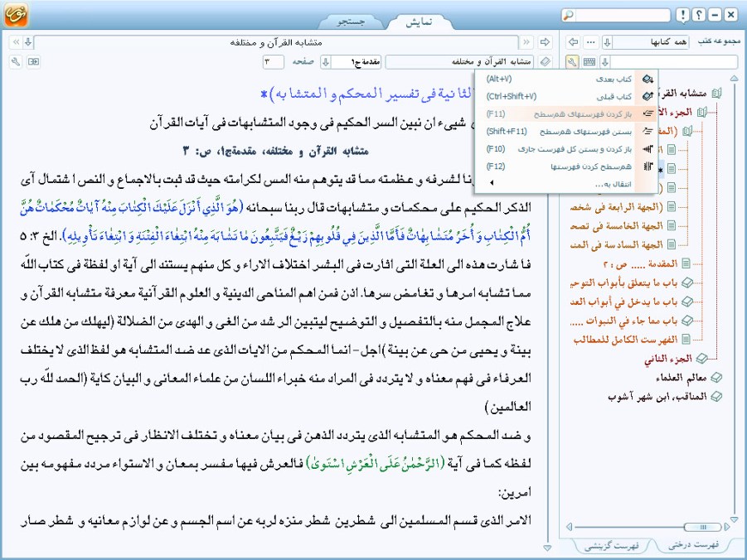Click the right arrow button left of the sidebar toolbar
Viewport: 747px width, 560px height.
tap(545, 42)
